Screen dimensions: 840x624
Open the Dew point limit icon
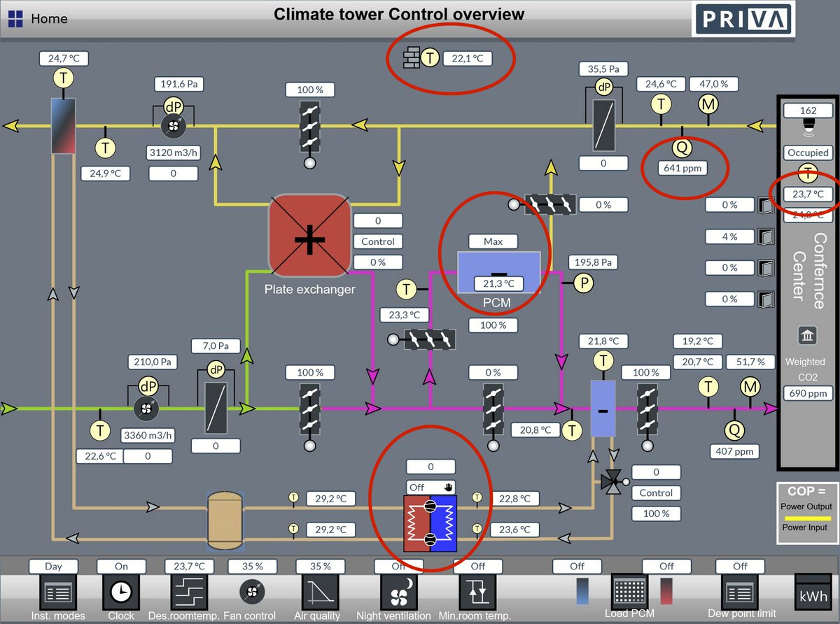click(x=740, y=593)
